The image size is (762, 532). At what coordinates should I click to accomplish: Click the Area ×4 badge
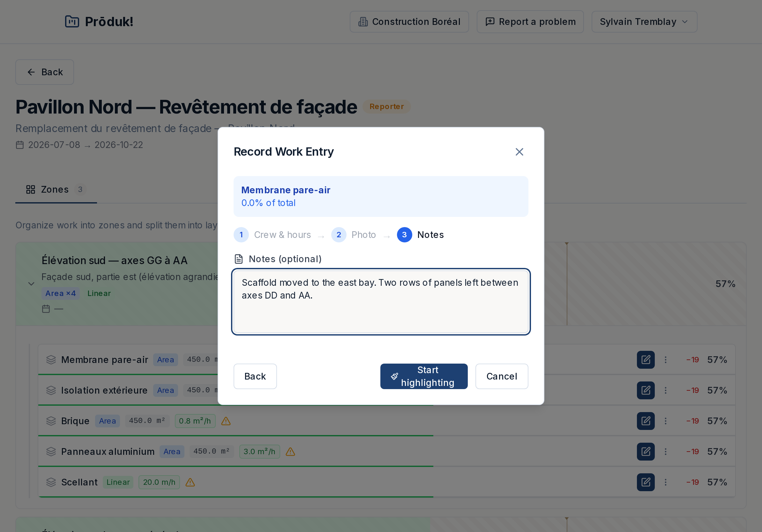[x=60, y=293]
